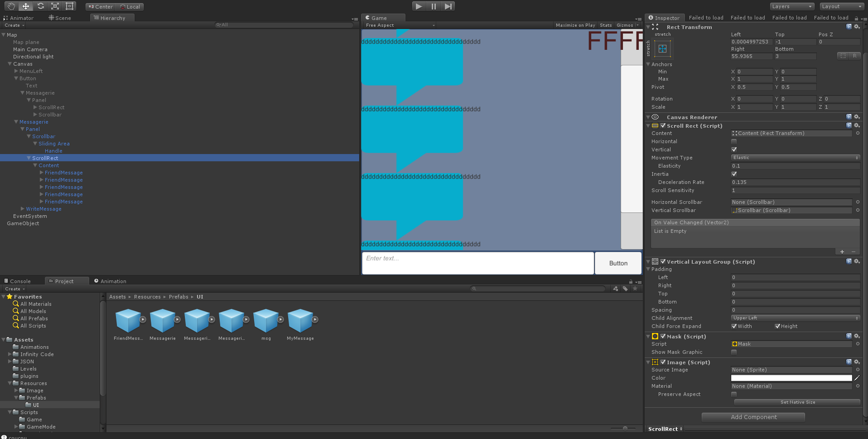Open the Scroll Rect component settings gear
Screen dimensions: 868x439
click(x=857, y=125)
